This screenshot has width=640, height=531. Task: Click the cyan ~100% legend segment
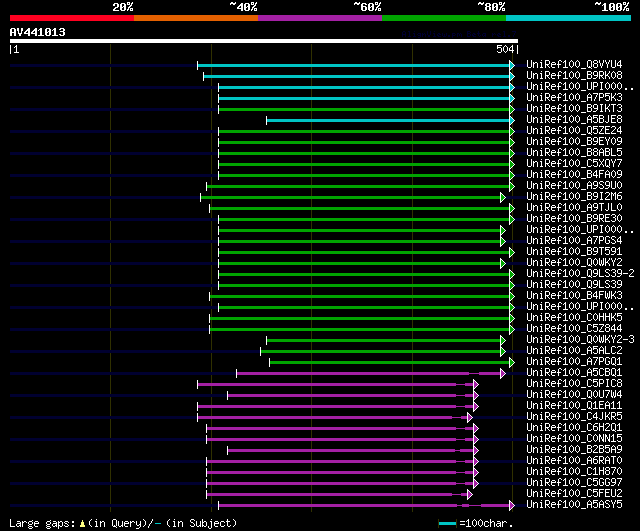[x=569, y=18]
